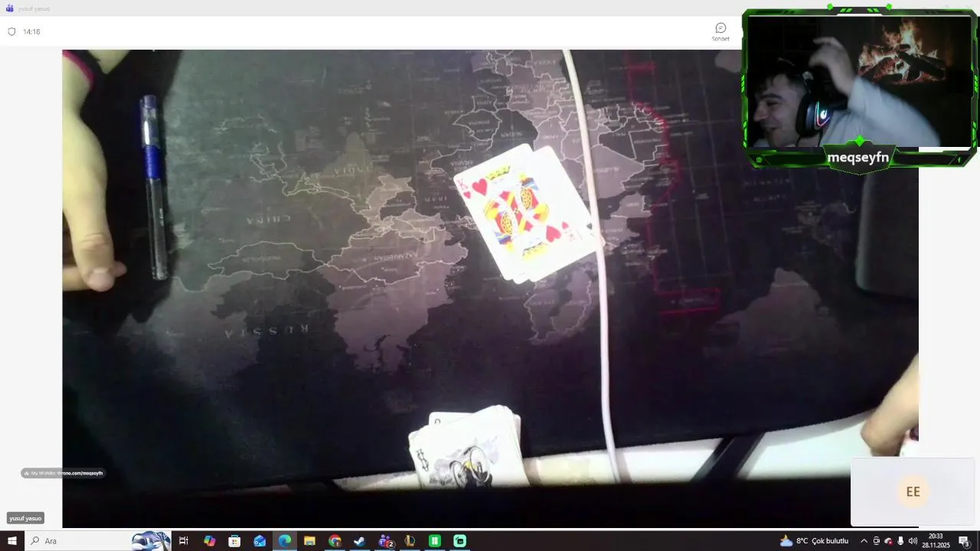Open Google Chrome from the taskbar
The height and width of the screenshot is (551, 980).
(335, 541)
